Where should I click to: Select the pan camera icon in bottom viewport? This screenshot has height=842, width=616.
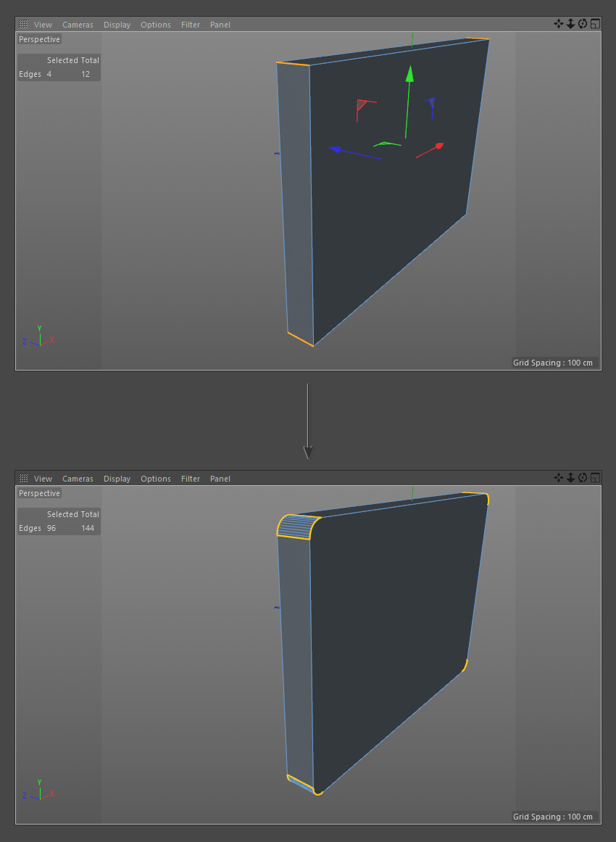point(559,478)
